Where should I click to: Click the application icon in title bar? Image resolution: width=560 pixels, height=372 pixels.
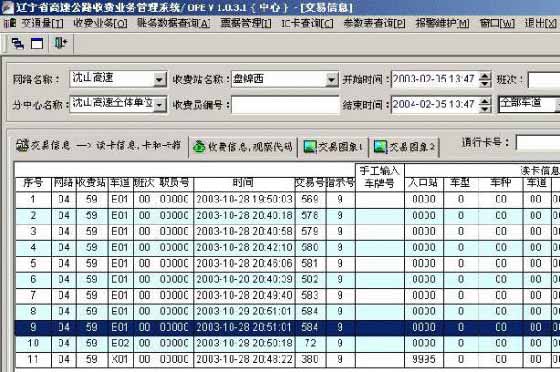point(7,7)
